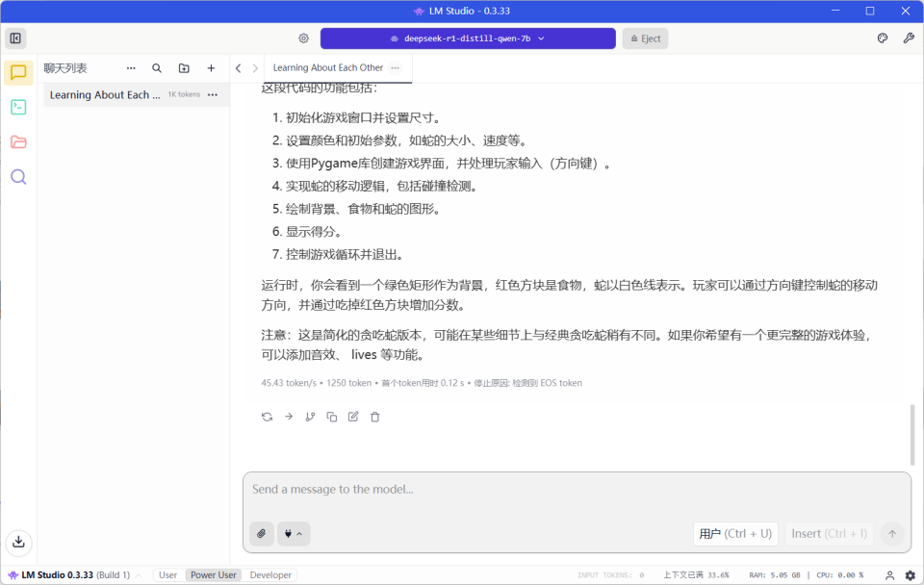The image size is (924, 585).
Task: Eject the loaded model
Action: (645, 38)
